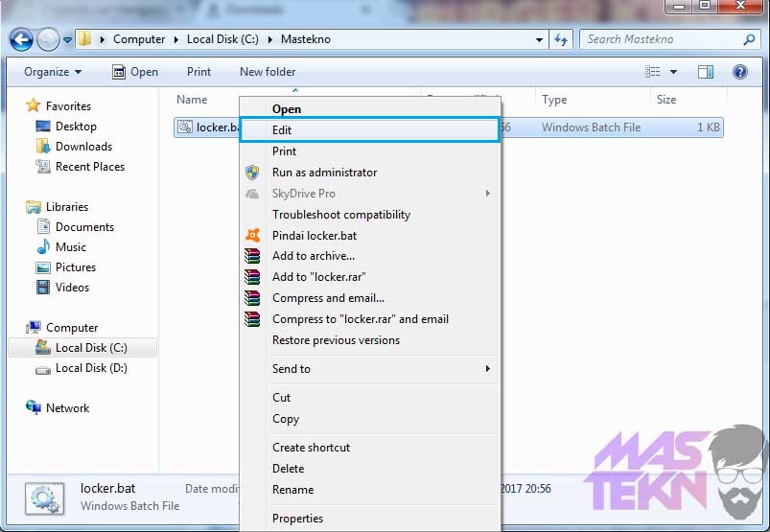
Task: Click New folder in the toolbar
Action: (x=268, y=72)
